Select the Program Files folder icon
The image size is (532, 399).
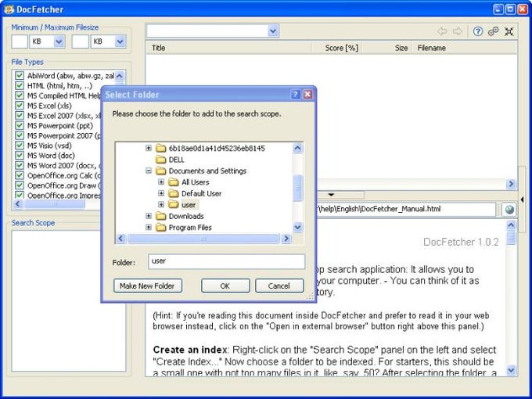pyautogui.click(x=161, y=228)
